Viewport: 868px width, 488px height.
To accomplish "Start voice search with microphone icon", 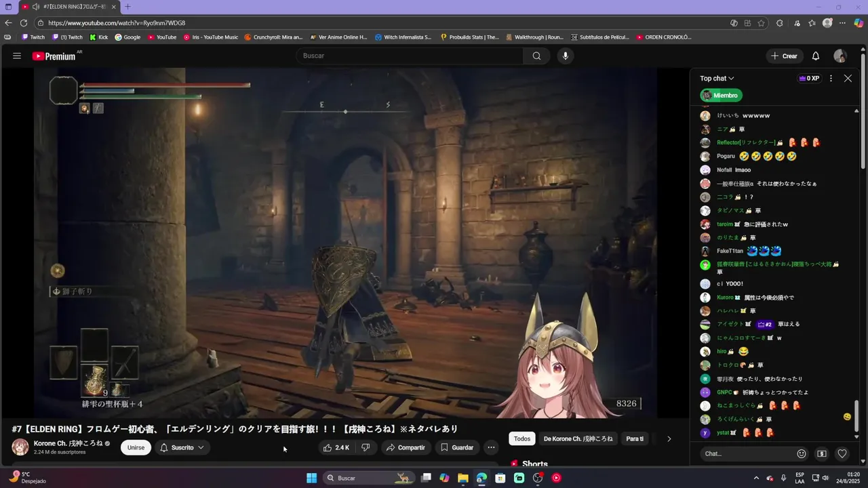I will point(566,56).
